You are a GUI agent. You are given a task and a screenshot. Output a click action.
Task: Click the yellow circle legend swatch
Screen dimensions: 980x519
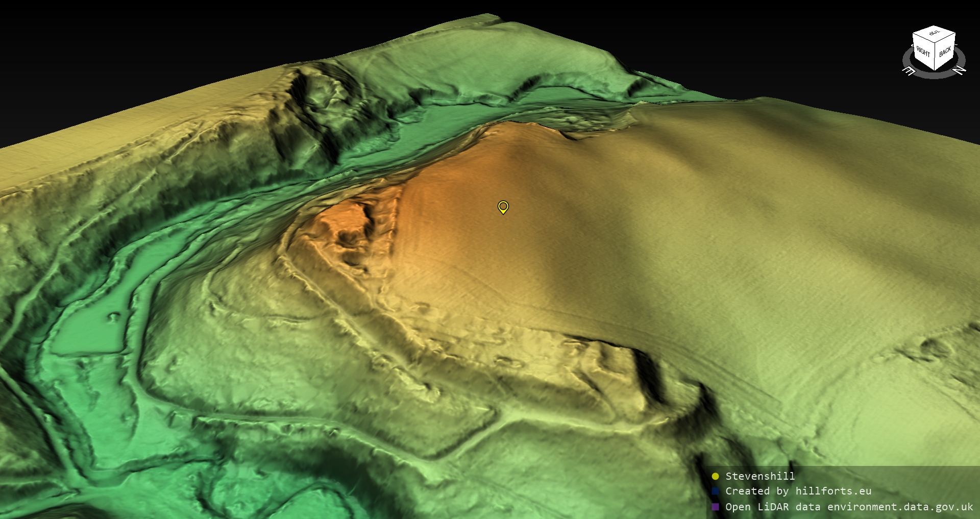tap(715, 476)
